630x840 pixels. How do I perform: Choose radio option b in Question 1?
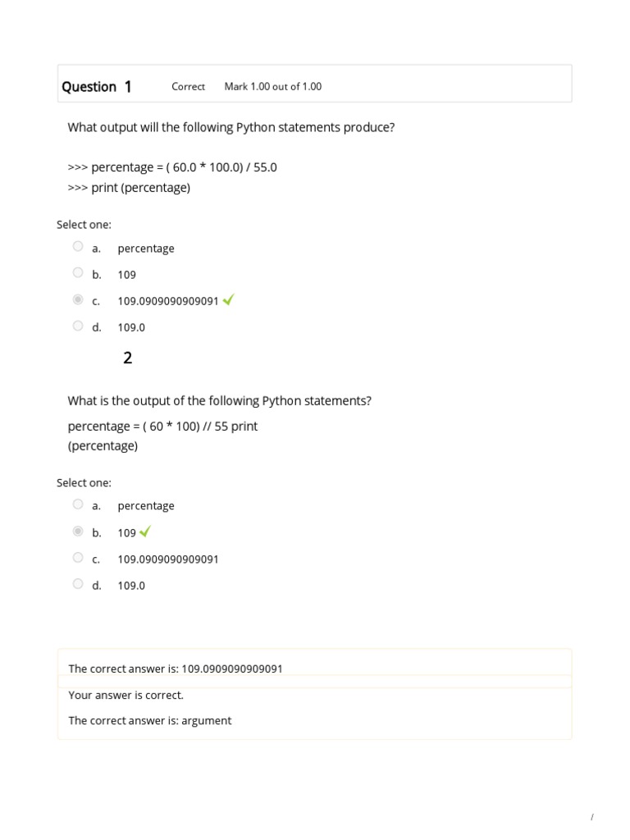click(x=78, y=272)
